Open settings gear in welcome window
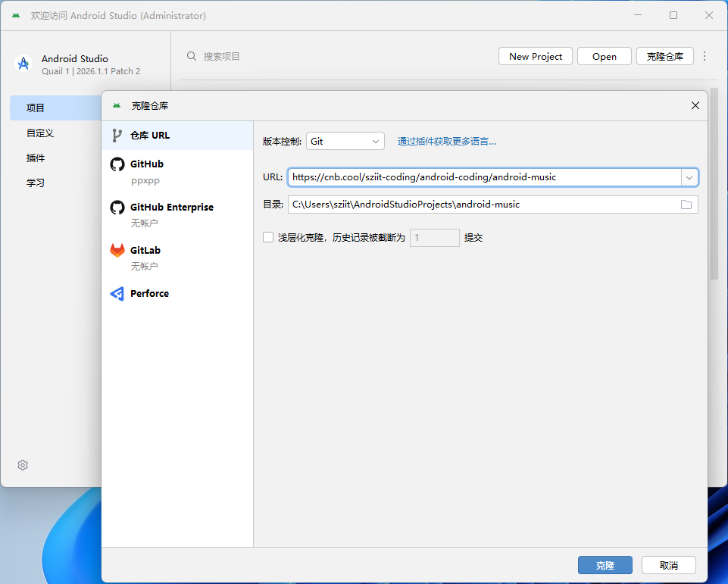This screenshot has width=728, height=584. (23, 464)
